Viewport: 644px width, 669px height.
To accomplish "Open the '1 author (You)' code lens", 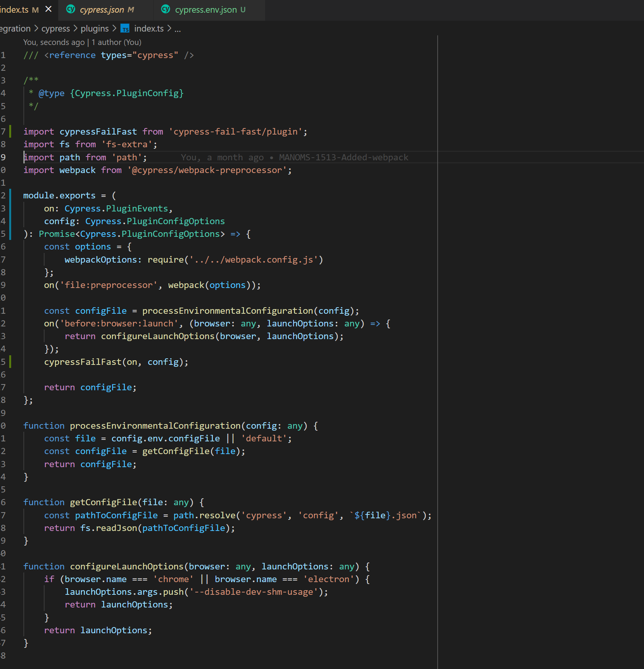I will click(x=116, y=42).
